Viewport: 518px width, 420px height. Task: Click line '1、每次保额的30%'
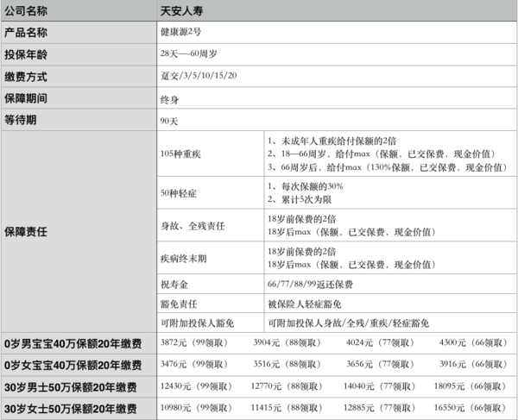click(306, 186)
